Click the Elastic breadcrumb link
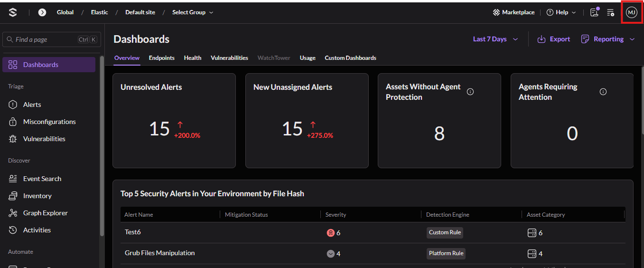This screenshot has width=644, height=268. (x=100, y=12)
